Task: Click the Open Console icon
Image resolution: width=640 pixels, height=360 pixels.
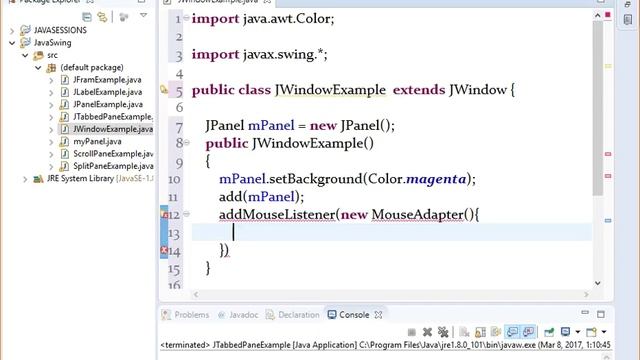Action: click(x=591, y=332)
